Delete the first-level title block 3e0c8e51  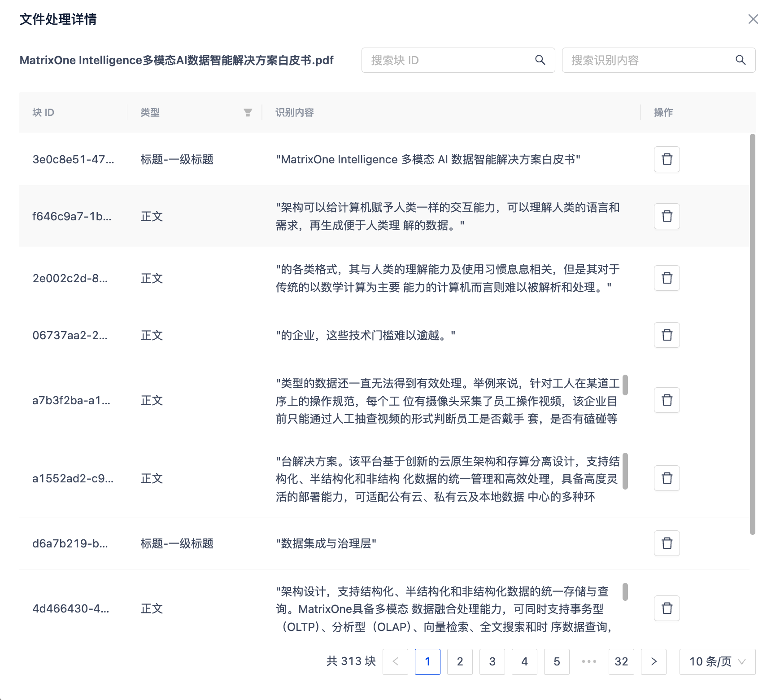coord(667,159)
